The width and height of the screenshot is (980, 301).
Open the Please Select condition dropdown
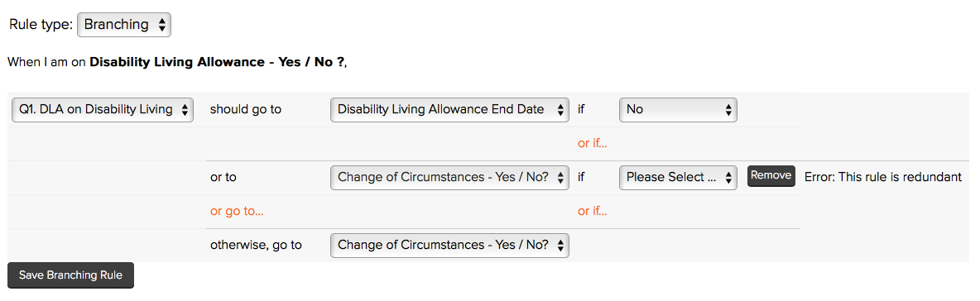678,177
